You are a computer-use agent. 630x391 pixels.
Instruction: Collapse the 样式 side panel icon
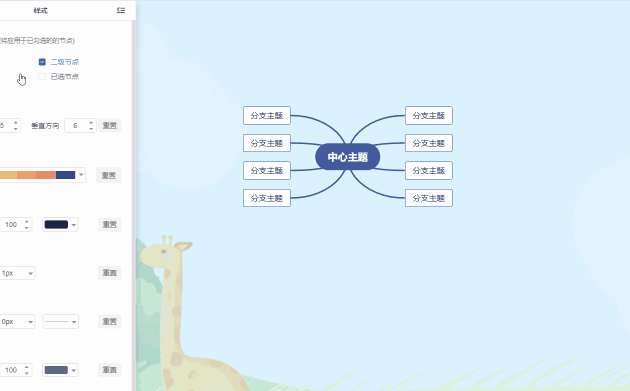121,10
